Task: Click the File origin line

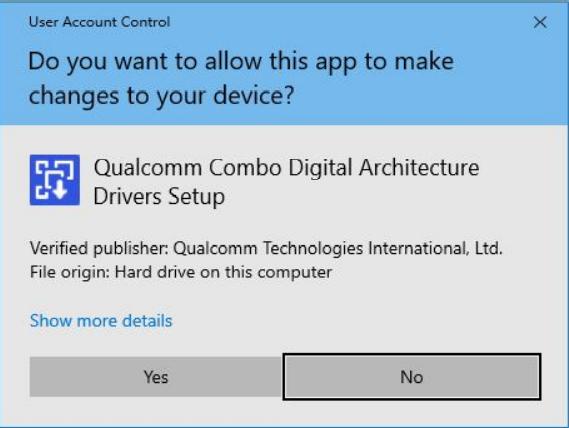Action: click(x=181, y=272)
